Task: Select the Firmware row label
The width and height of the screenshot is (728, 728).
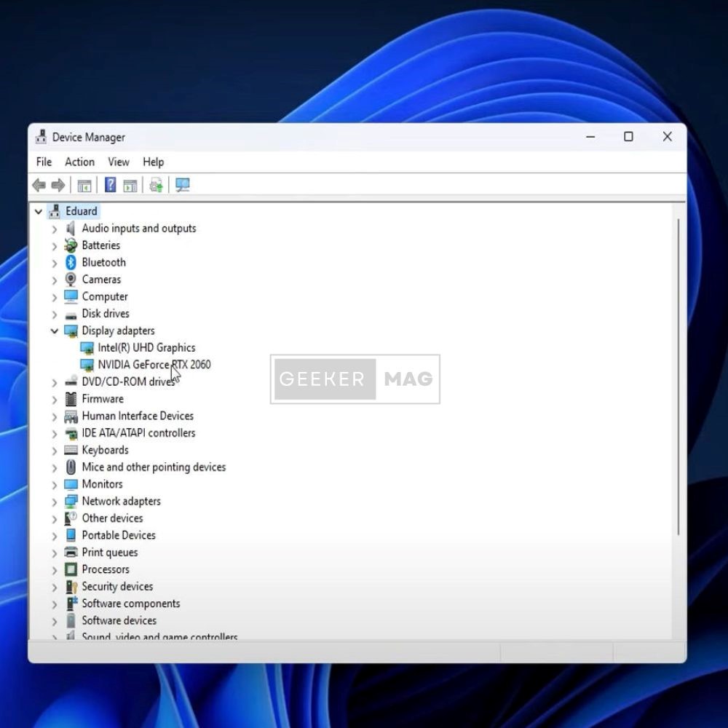Action: pyautogui.click(x=103, y=399)
